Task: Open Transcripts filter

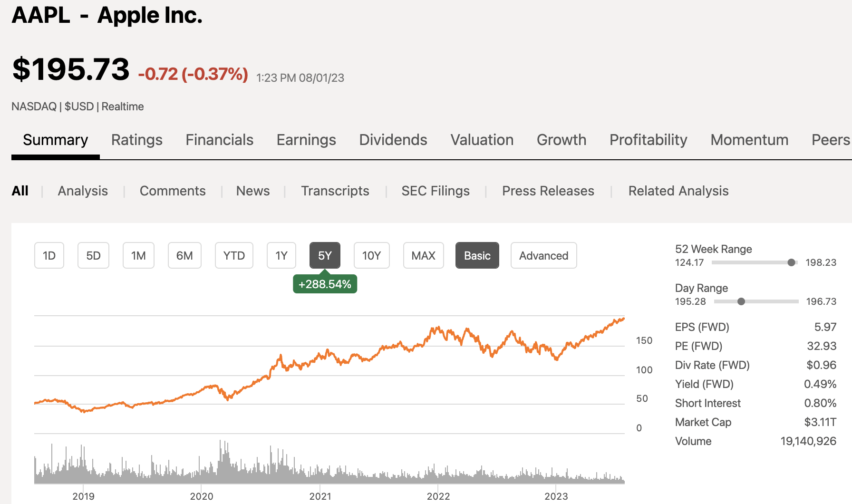Action: [x=335, y=191]
